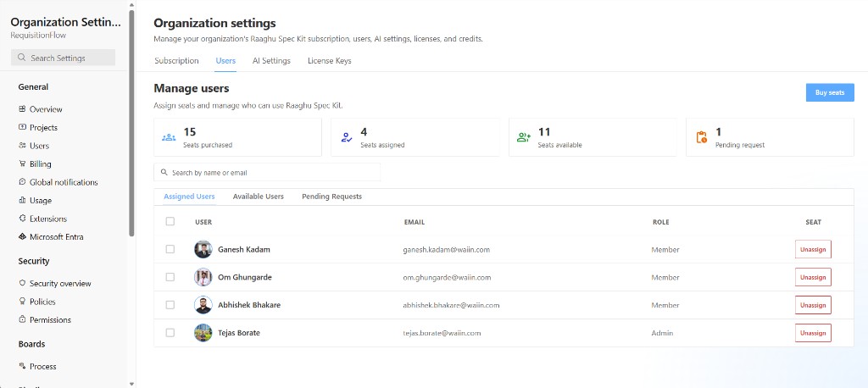Open Overview in the sidebar
Screen dimensions: 868x388
coord(46,109)
